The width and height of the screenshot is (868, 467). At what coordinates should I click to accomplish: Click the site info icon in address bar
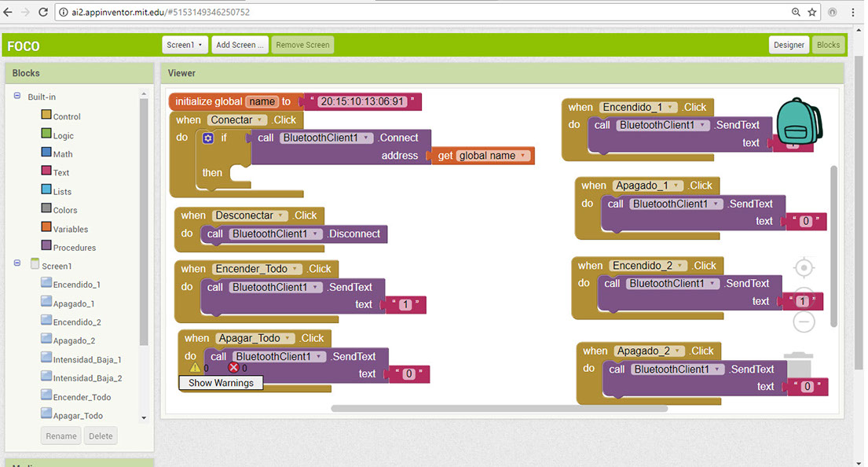[63, 12]
